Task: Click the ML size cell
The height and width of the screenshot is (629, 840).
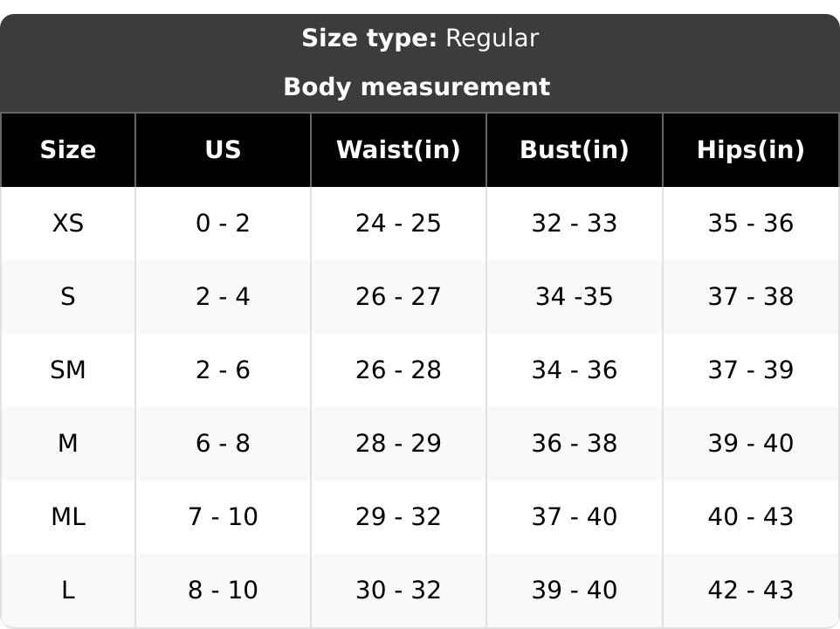Action: pos(68,517)
